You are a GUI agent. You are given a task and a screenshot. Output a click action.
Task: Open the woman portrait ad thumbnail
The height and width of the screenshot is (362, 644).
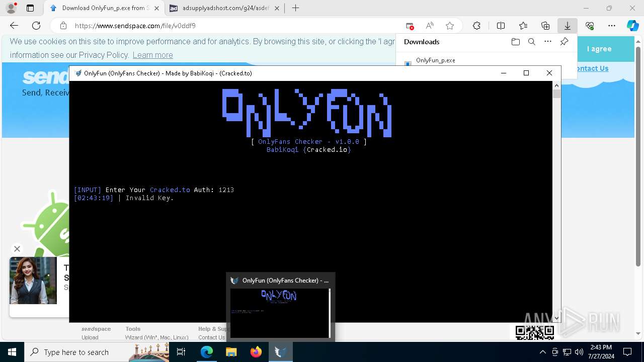coord(33,281)
